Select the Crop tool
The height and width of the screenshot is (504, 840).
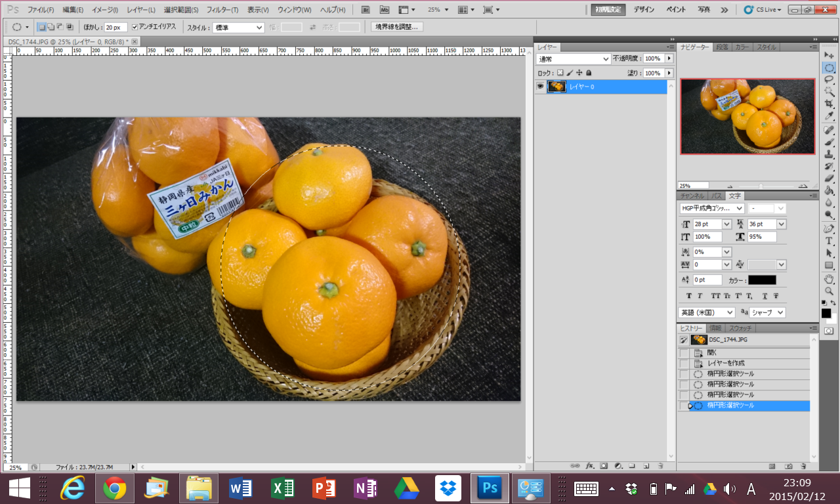(829, 104)
